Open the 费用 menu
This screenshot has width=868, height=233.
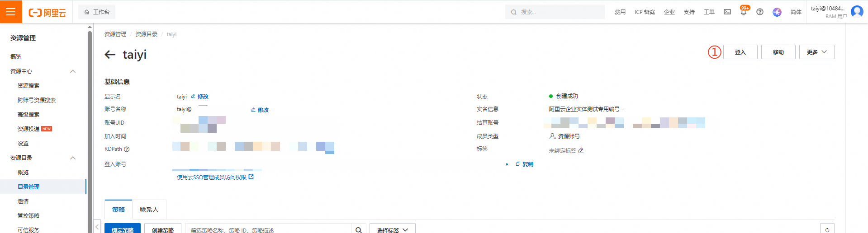[x=620, y=12]
